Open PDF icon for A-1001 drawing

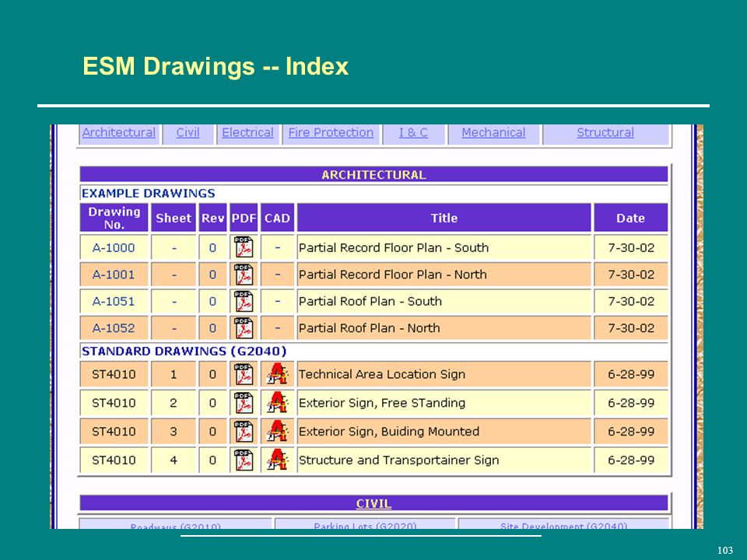coord(244,275)
